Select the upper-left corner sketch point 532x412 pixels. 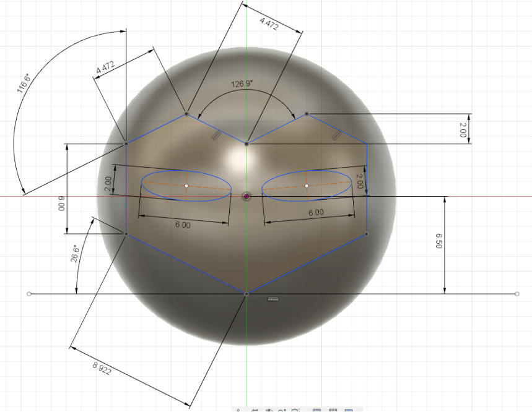tap(126, 144)
